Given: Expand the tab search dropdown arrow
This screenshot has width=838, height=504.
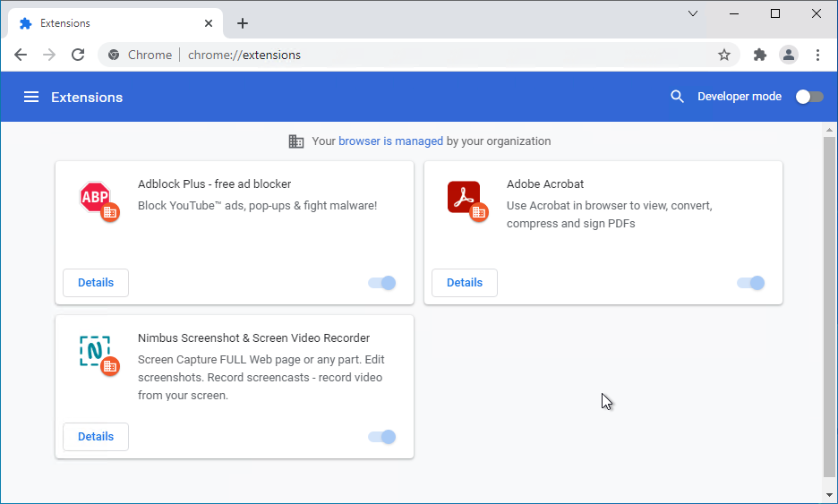Looking at the screenshot, I should 693,13.
